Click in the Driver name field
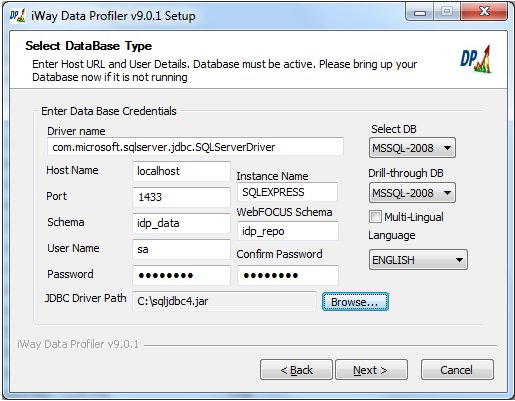 click(x=195, y=147)
